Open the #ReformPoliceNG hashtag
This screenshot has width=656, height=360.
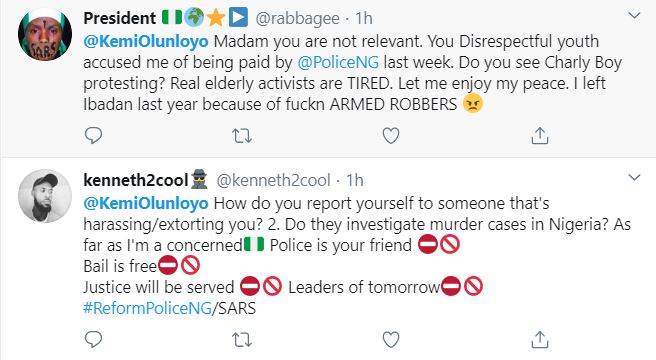[x=148, y=309]
